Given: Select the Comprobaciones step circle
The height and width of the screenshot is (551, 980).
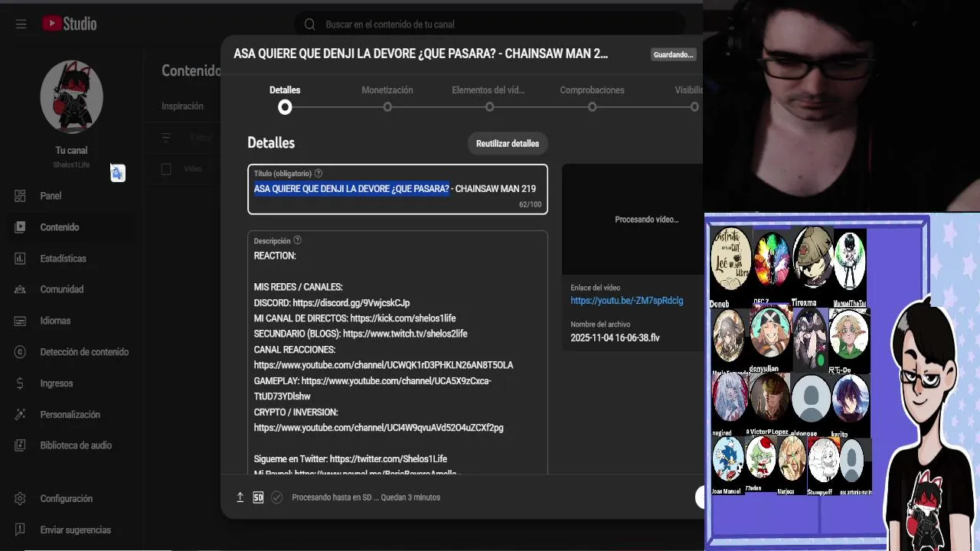Looking at the screenshot, I should pos(592,107).
